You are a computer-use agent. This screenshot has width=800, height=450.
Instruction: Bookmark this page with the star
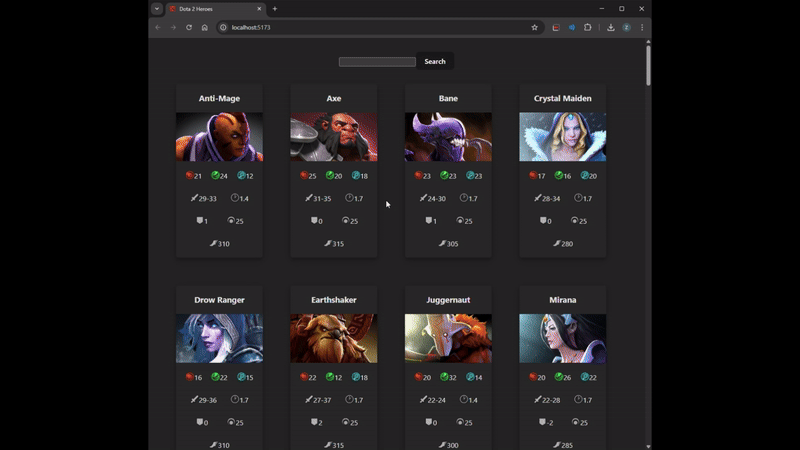534,28
